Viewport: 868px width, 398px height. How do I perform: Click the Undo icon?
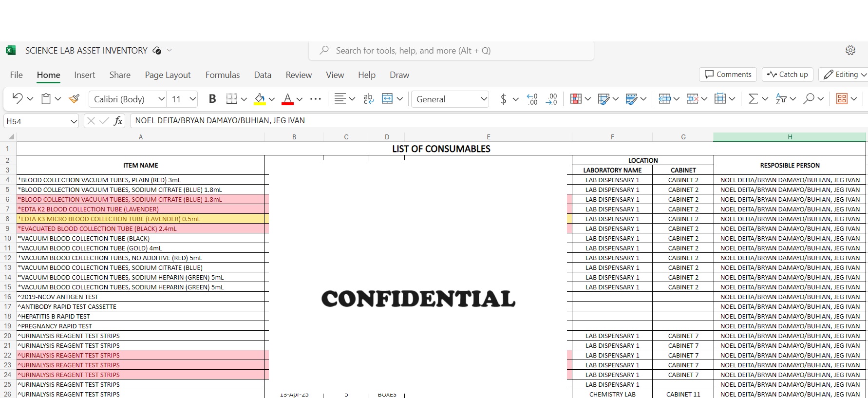[18, 99]
